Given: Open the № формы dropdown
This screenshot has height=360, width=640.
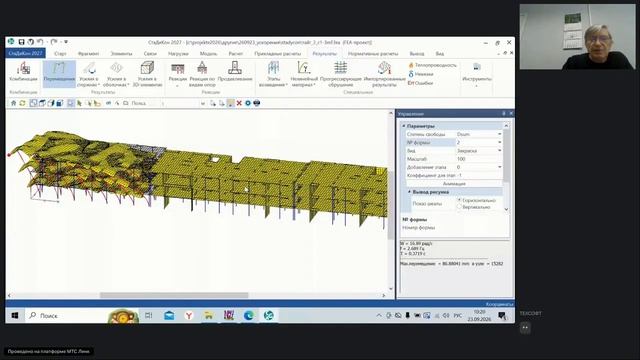Looking at the screenshot, I should (499, 142).
